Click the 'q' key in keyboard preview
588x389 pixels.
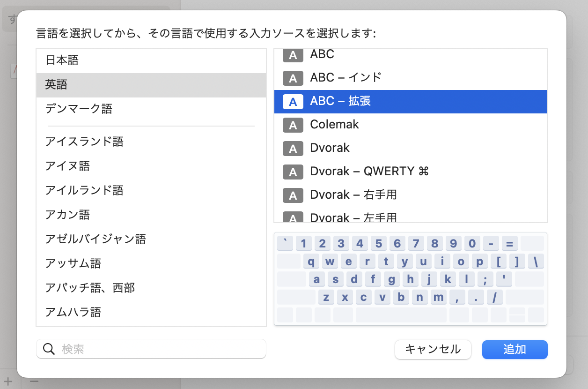coord(312,261)
